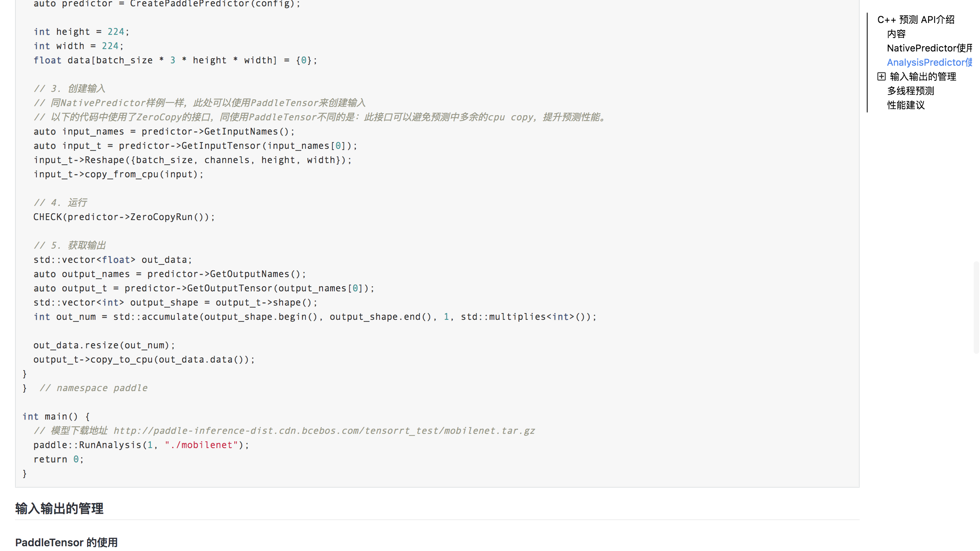Viewport: 980px width, 551px height.
Task: Jump to the 内容 section link
Action: [896, 34]
